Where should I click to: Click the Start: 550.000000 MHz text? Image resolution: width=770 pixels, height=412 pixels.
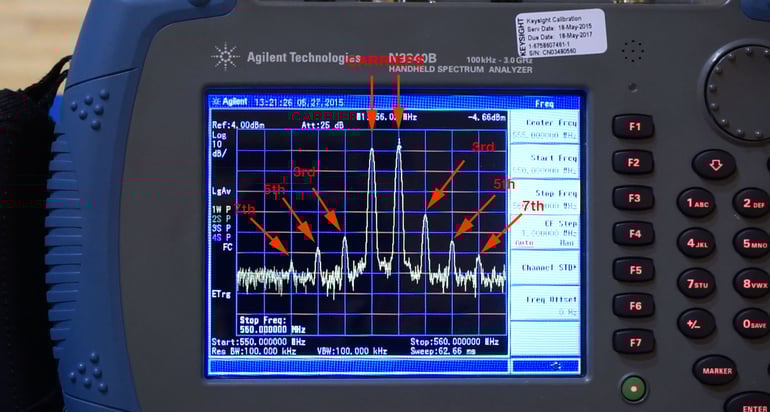pos(259,342)
